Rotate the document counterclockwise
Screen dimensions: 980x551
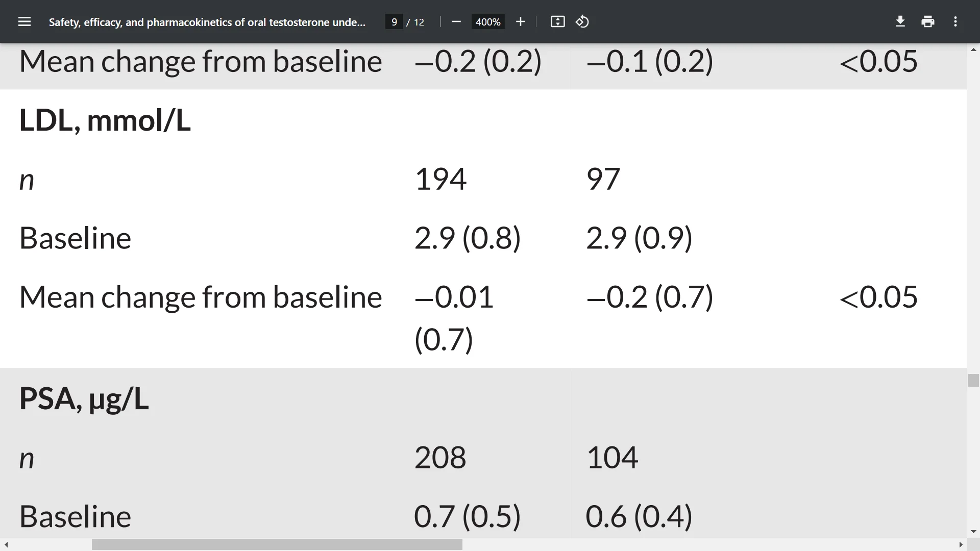pyautogui.click(x=582, y=21)
